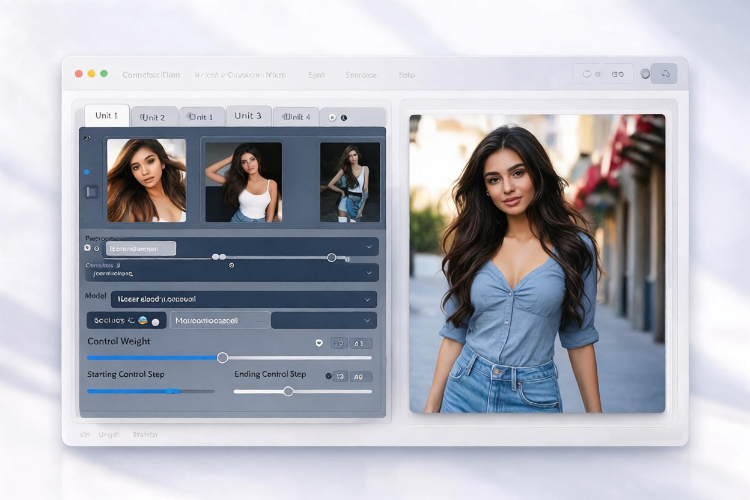Open the Unit 4 tab
Image resolution: width=750 pixels, height=500 pixels.
click(x=296, y=117)
